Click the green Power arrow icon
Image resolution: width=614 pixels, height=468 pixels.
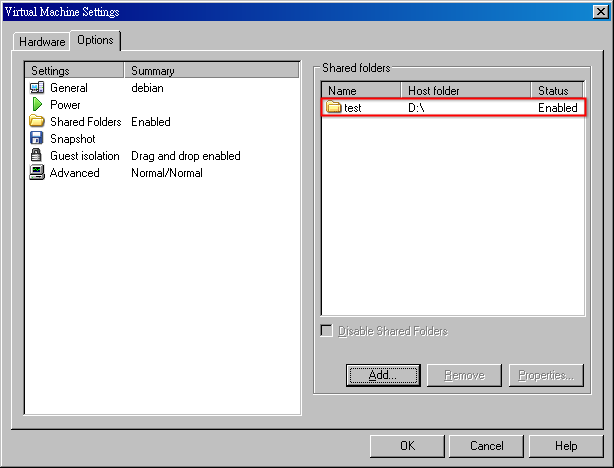pos(37,105)
